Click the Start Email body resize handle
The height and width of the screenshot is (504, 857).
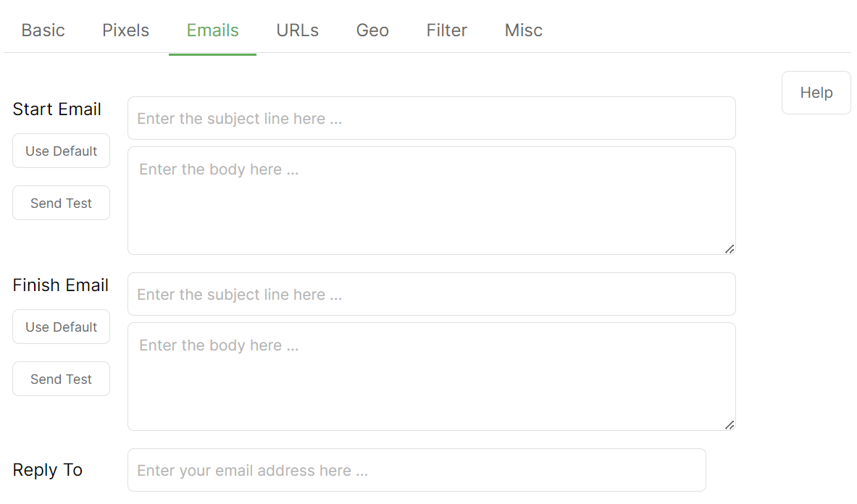coord(730,249)
